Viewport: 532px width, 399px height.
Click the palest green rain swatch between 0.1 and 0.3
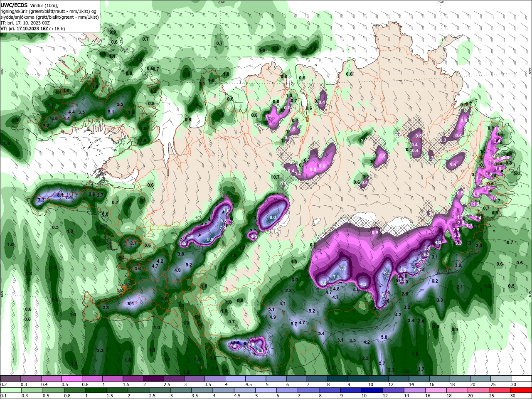(x=10, y=390)
